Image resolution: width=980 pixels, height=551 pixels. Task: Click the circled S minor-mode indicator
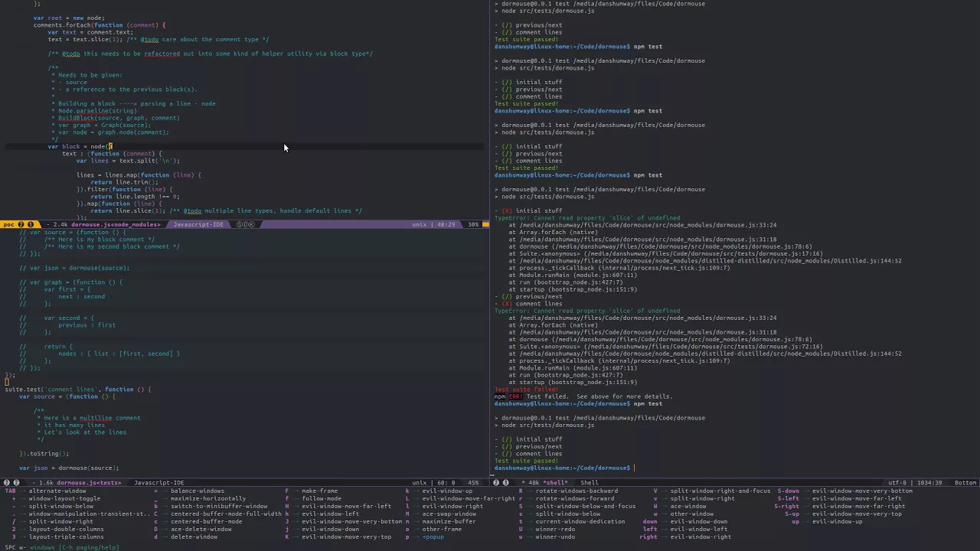240,224
